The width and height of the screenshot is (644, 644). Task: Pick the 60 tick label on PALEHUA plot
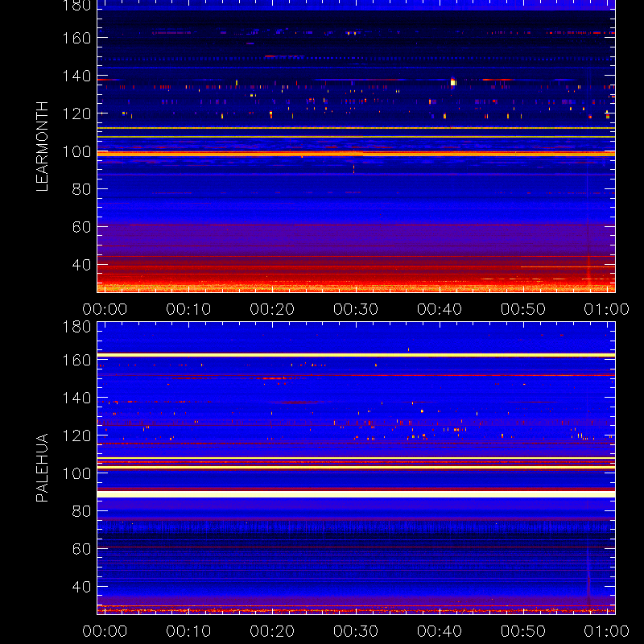tap(81, 549)
